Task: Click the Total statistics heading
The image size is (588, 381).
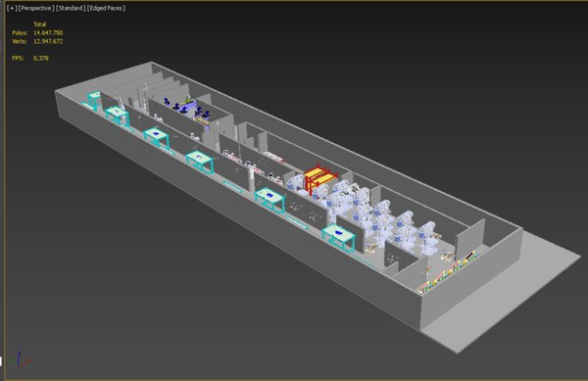Action: point(40,24)
